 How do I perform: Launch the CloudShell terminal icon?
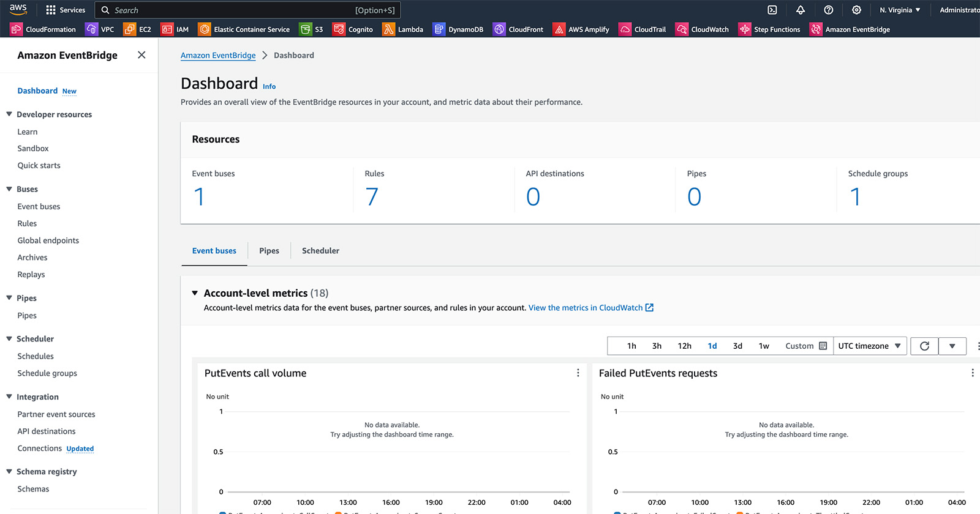click(772, 10)
